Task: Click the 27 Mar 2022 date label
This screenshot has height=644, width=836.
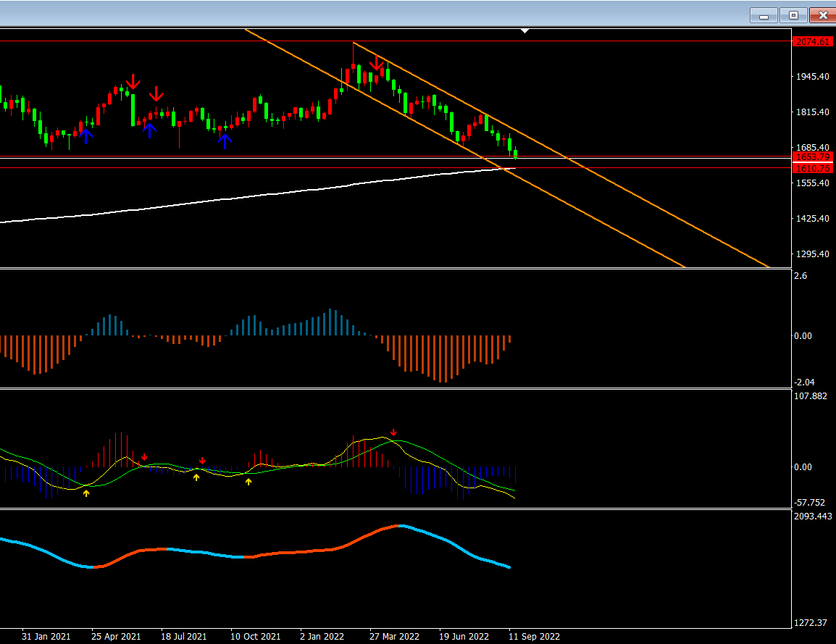Action: 394,637
